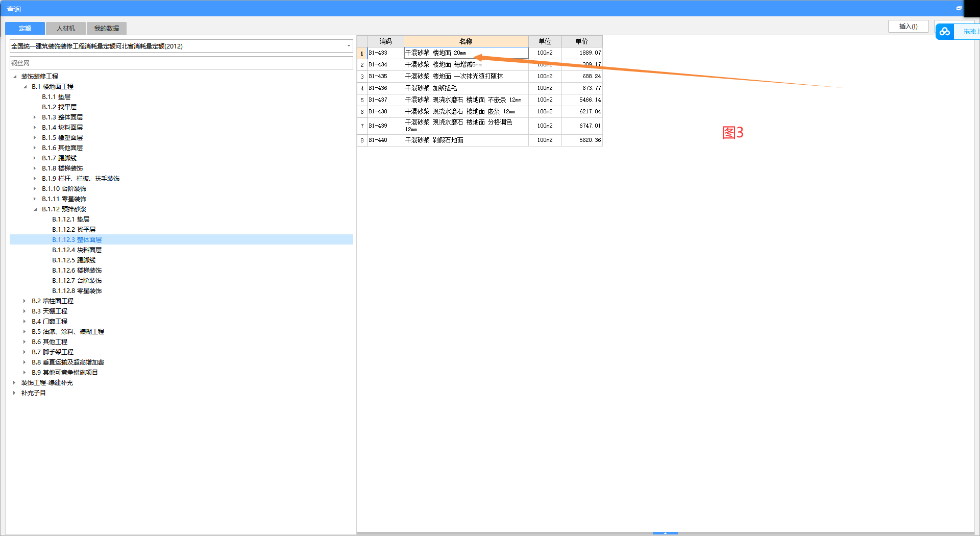Viewport: 980px width, 536px height.
Task: Click row number 5 header
Action: click(x=362, y=100)
